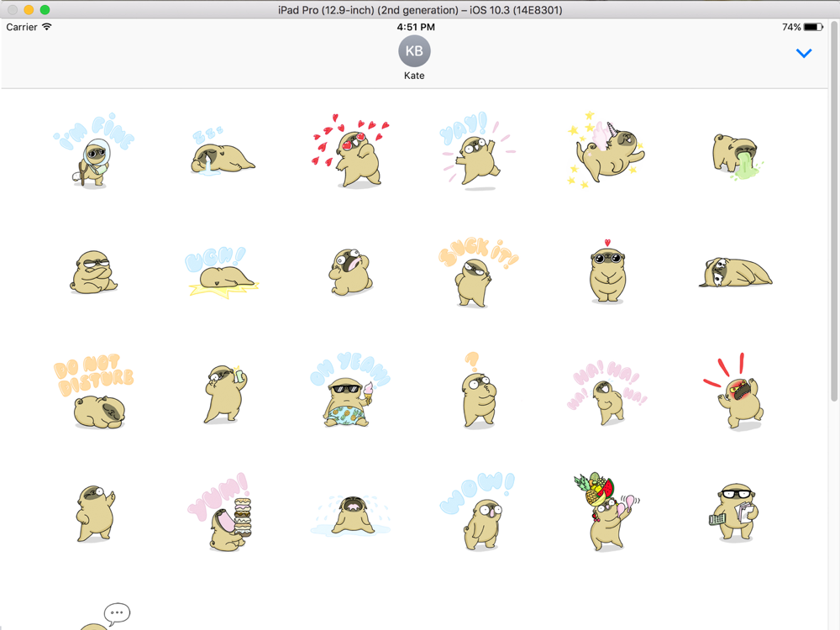840x630 pixels.
Task: Select the lying pug hugging panda sticker
Action: tap(736, 272)
